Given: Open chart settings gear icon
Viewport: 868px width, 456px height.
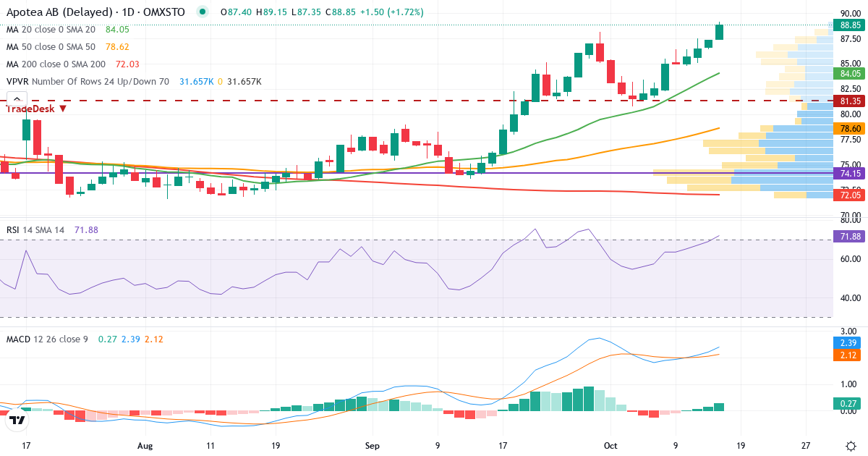Looking at the screenshot, I should (851, 446).
